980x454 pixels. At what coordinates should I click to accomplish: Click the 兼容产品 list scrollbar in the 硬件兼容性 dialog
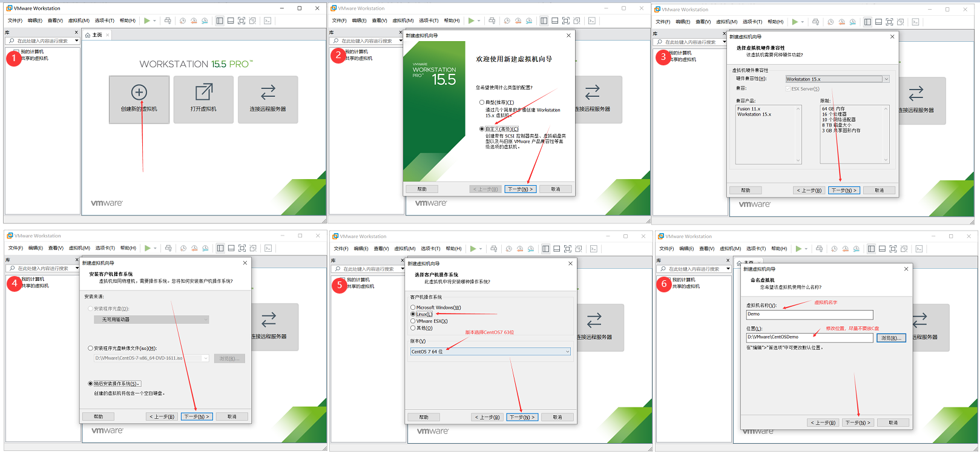[x=798, y=134]
